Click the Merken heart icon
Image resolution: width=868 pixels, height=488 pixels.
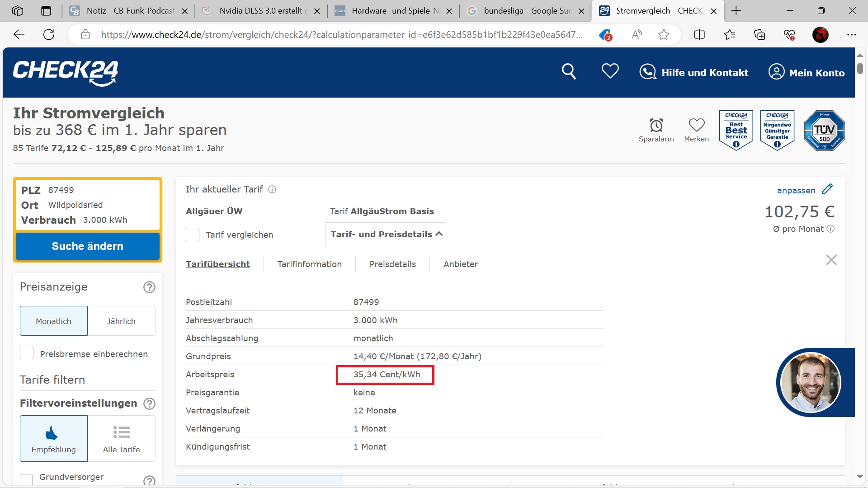(697, 125)
